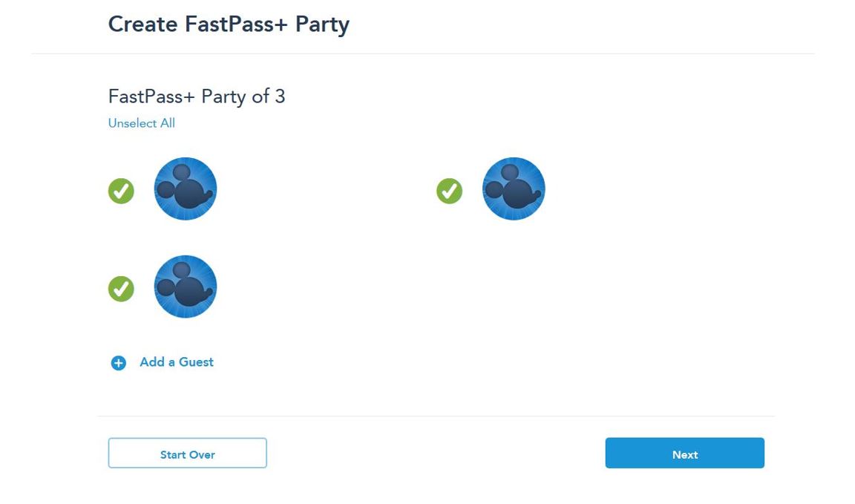The width and height of the screenshot is (855, 504).
Task: Click the second guest's circular avatar
Action: pyautogui.click(x=514, y=188)
